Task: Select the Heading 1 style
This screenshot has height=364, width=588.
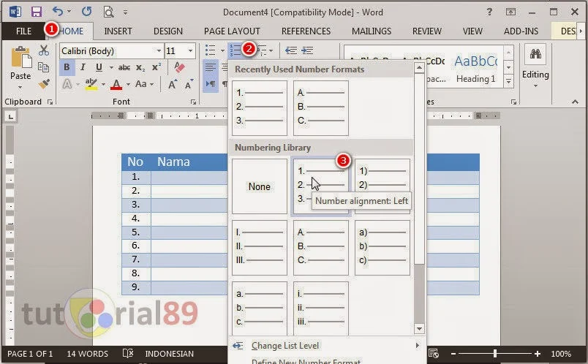Action: coord(476,67)
